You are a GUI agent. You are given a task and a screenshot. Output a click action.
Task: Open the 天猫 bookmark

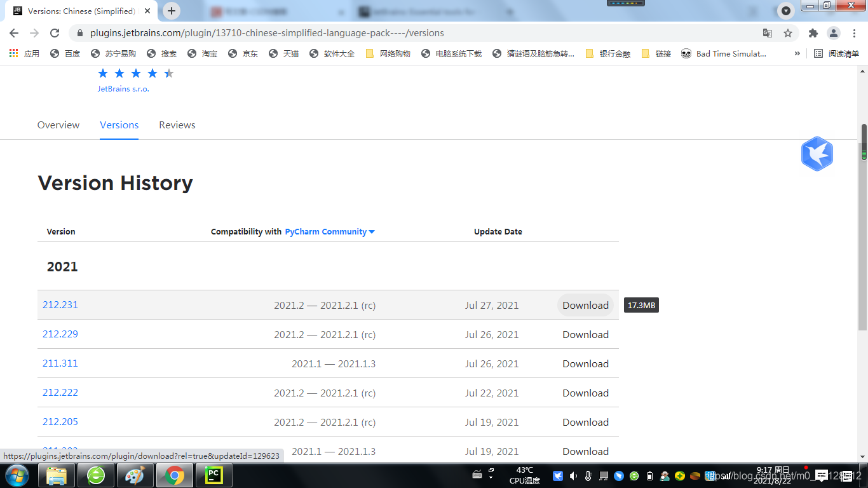tap(283, 54)
